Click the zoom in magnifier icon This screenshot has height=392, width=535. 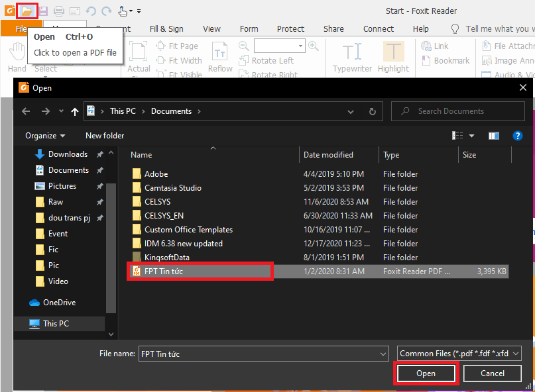pos(313,46)
